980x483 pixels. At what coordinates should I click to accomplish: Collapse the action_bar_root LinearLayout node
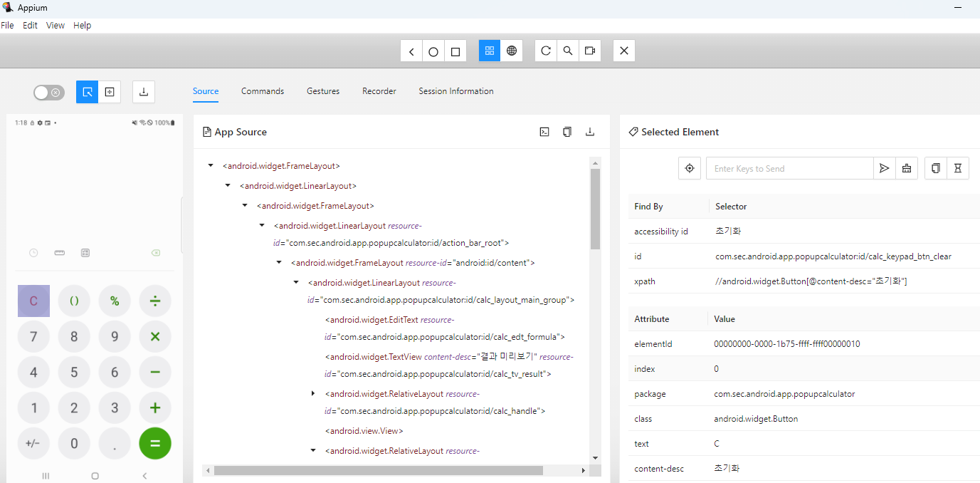point(262,226)
